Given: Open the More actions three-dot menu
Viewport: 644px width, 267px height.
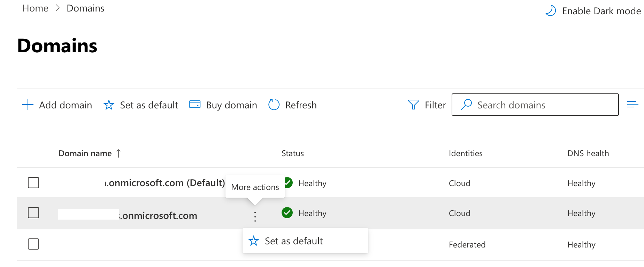Looking at the screenshot, I should [255, 216].
